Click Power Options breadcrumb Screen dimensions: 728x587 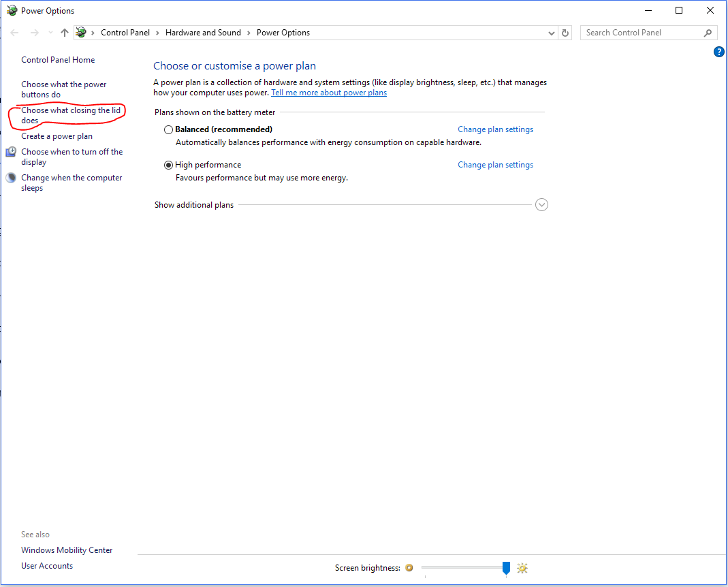coord(283,33)
